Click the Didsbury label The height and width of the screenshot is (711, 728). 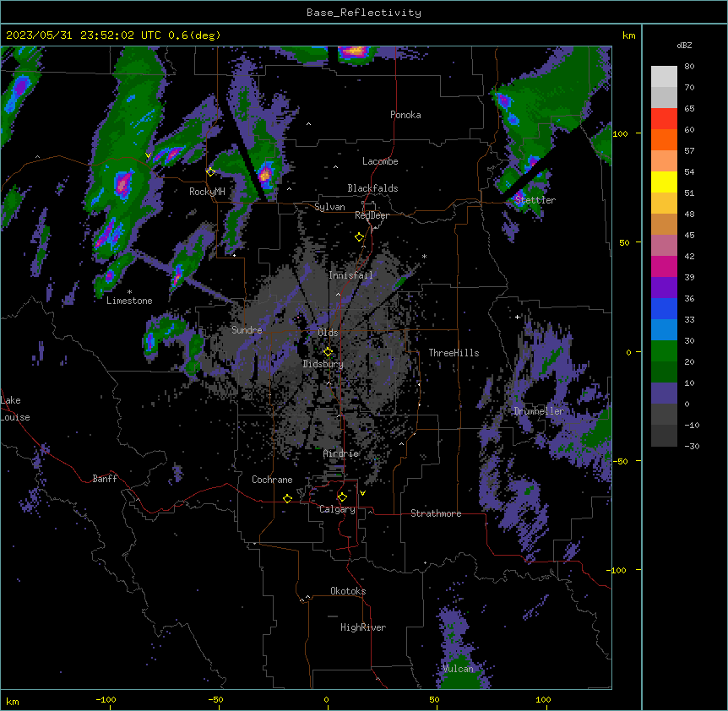[323, 364]
